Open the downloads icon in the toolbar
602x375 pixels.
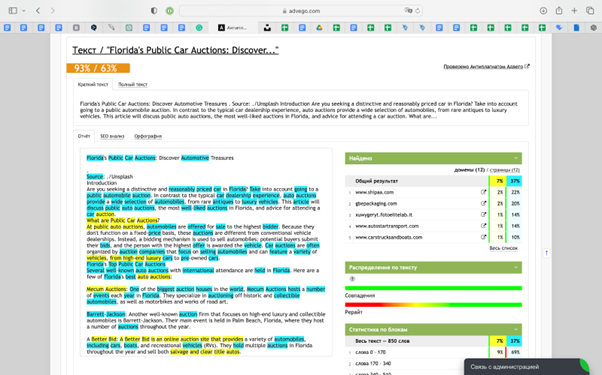click(x=543, y=11)
